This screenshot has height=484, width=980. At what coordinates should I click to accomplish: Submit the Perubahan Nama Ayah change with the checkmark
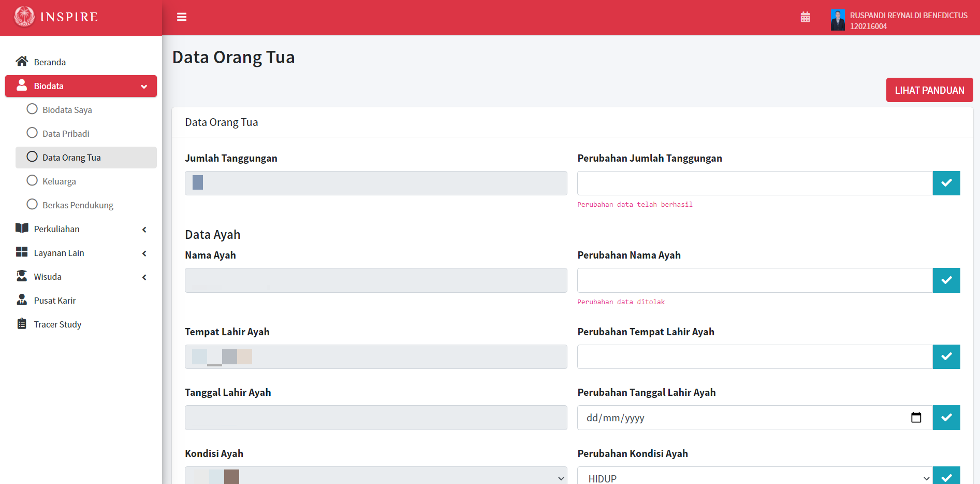(x=946, y=280)
